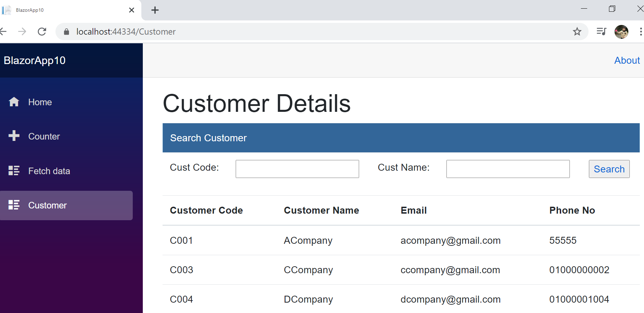Screen dimensions: 644x313
Task: Open the media control icon in toolbar
Action: click(x=601, y=32)
